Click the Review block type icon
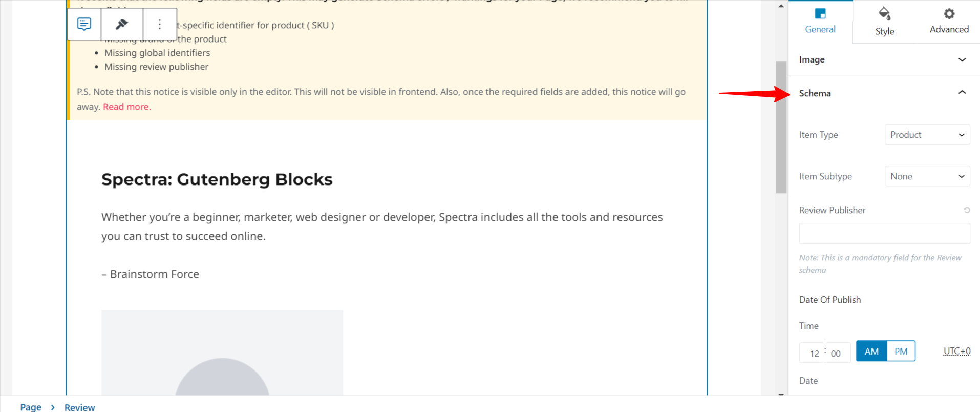 click(x=84, y=24)
